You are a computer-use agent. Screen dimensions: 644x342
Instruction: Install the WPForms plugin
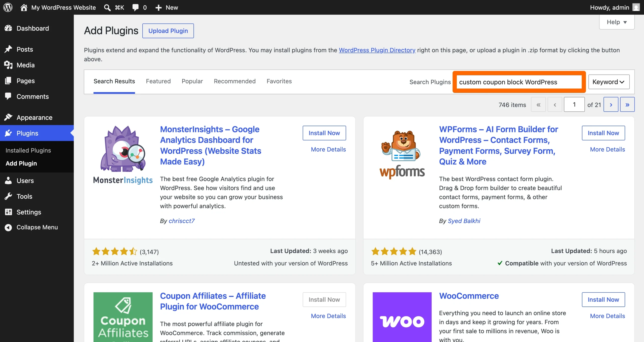click(x=603, y=133)
